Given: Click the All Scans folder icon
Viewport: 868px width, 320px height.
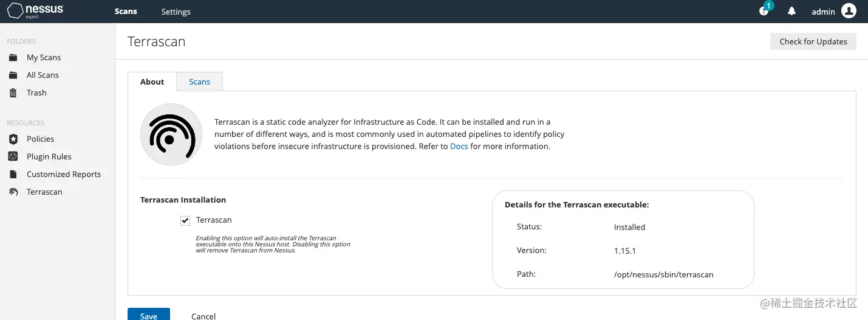Looking at the screenshot, I should (13, 75).
